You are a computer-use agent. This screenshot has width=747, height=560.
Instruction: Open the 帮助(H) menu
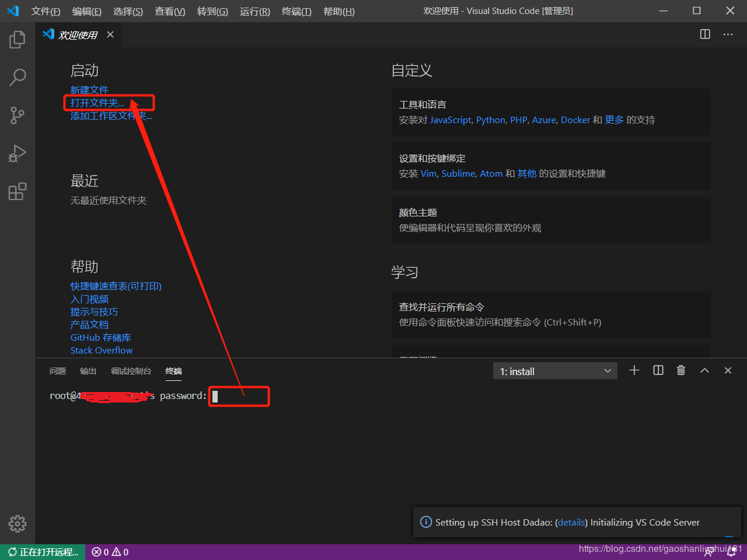pos(339,12)
